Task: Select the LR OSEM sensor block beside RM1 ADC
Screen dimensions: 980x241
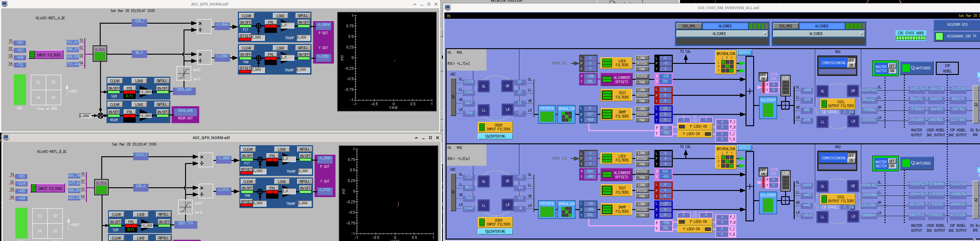Action: (x=508, y=110)
